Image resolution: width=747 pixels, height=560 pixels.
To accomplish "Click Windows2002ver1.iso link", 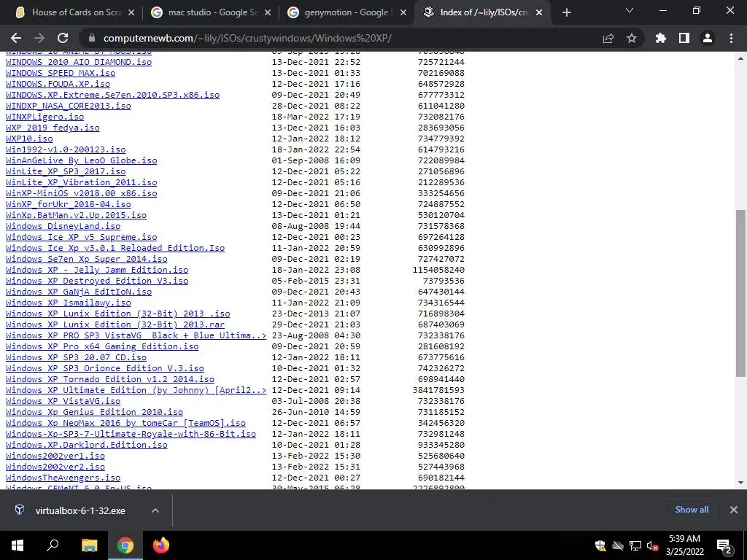I will [x=55, y=456].
